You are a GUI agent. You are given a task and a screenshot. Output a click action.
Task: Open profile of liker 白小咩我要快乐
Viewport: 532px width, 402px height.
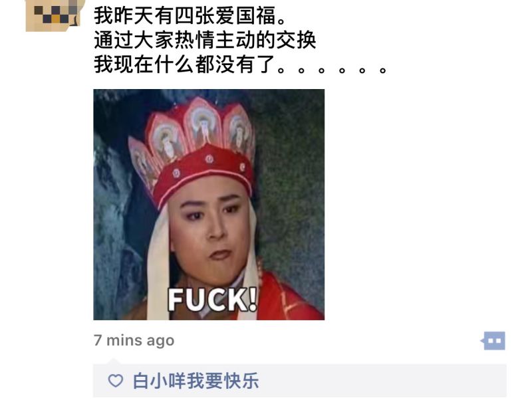pos(196,381)
